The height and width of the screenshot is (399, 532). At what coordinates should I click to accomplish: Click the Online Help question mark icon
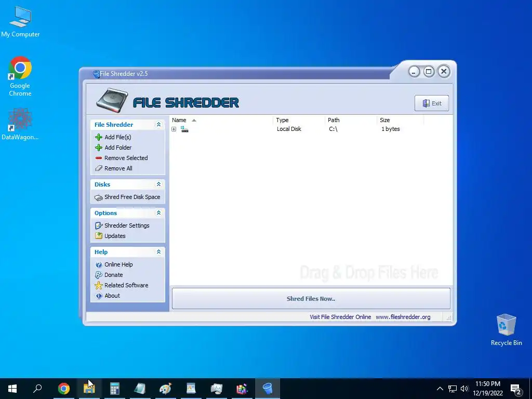(x=99, y=264)
